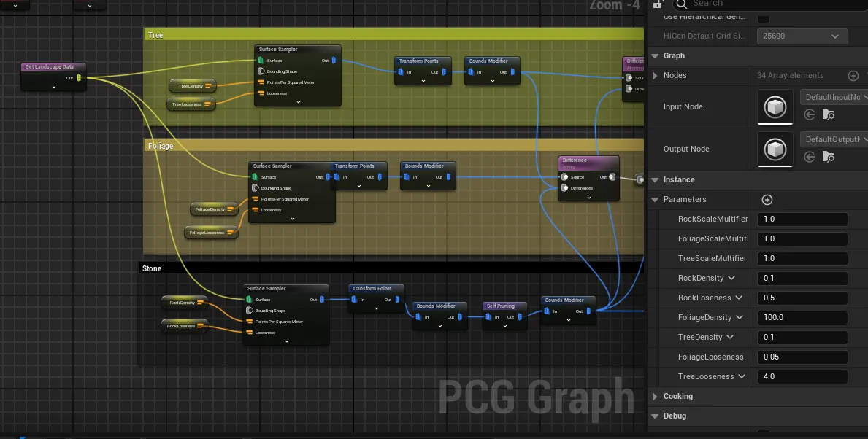
Task: Collapse the Debug section
Action: pyautogui.click(x=655, y=416)
